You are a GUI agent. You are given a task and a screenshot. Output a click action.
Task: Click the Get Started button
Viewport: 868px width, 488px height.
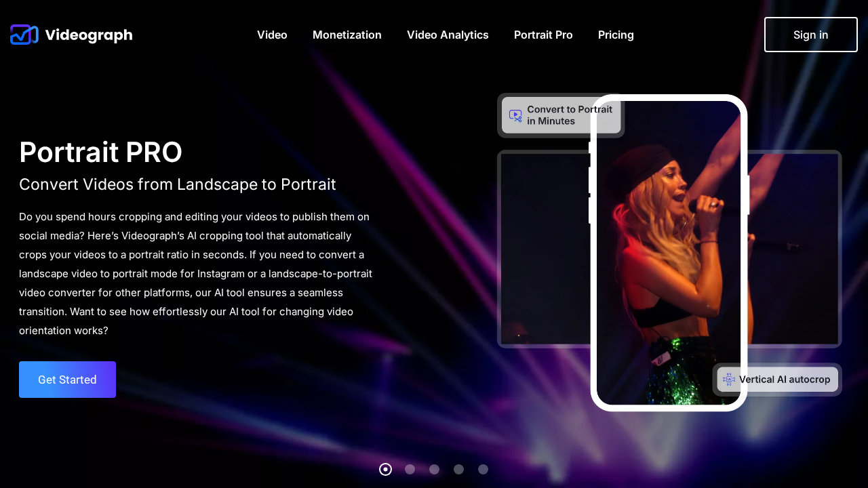(67, 380)
